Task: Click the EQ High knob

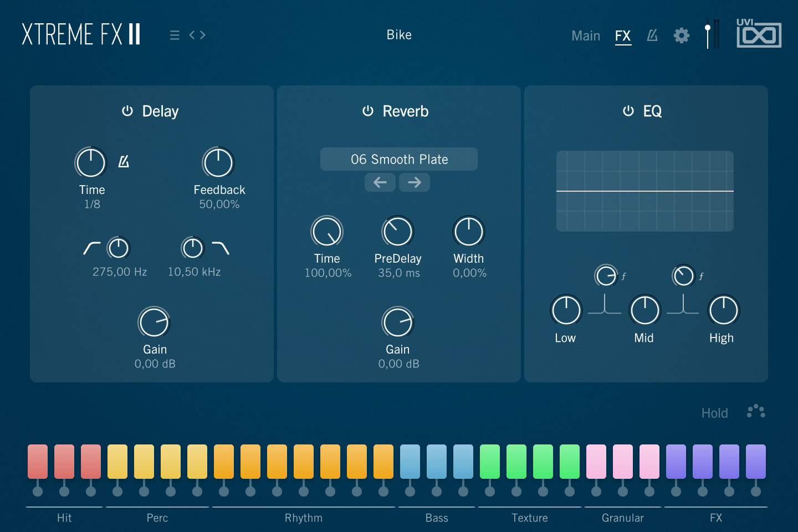Action: pyautogui.click(x=723, y=310)
